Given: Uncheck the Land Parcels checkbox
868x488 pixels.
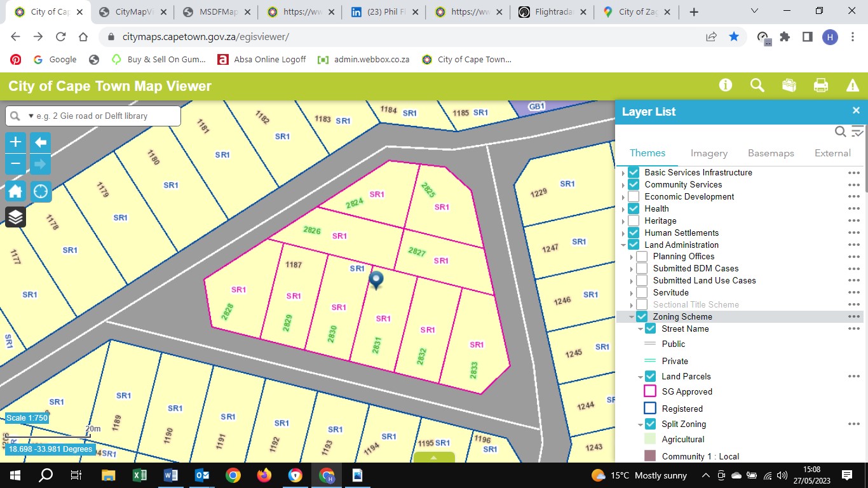Looking at the screenshot, I should [650, 376].
